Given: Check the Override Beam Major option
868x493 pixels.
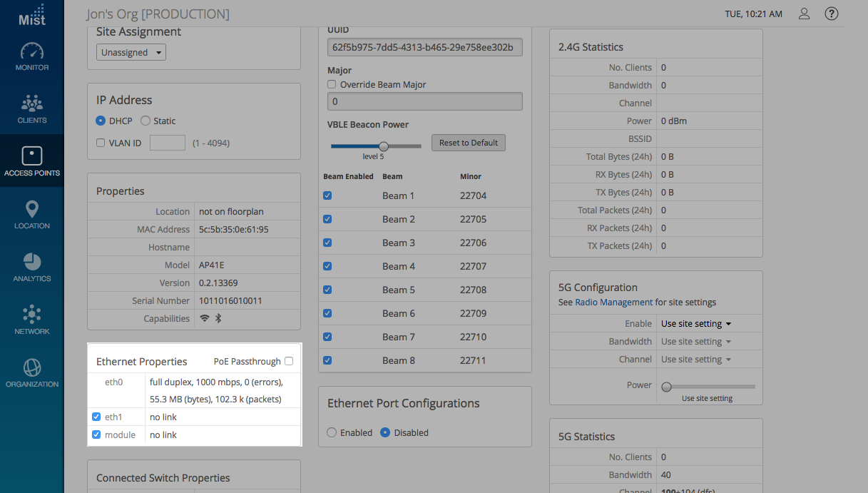Looking at the screenshot, I should click(x=332, y=84).
